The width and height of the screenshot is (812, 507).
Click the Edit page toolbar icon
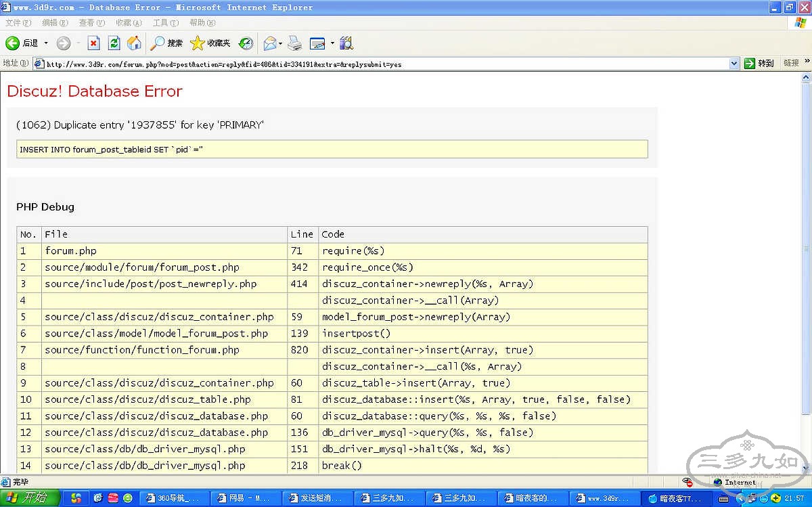(x=317, y=43)
